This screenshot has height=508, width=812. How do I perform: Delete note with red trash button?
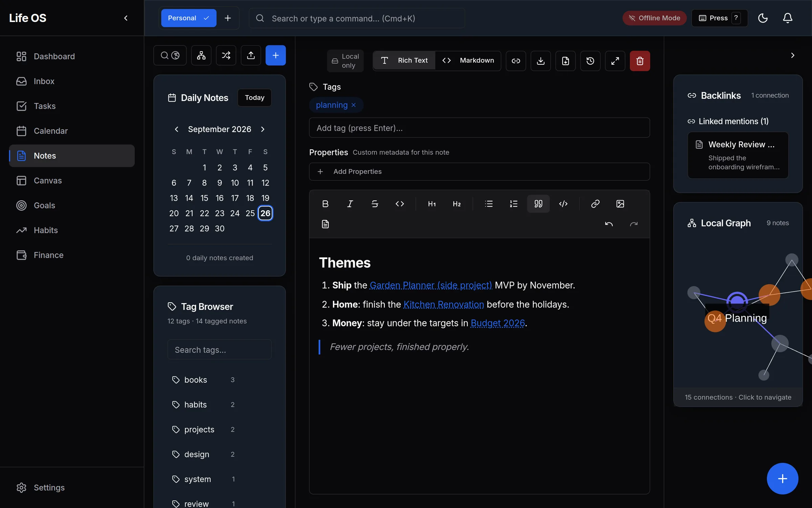pos(640,61)
